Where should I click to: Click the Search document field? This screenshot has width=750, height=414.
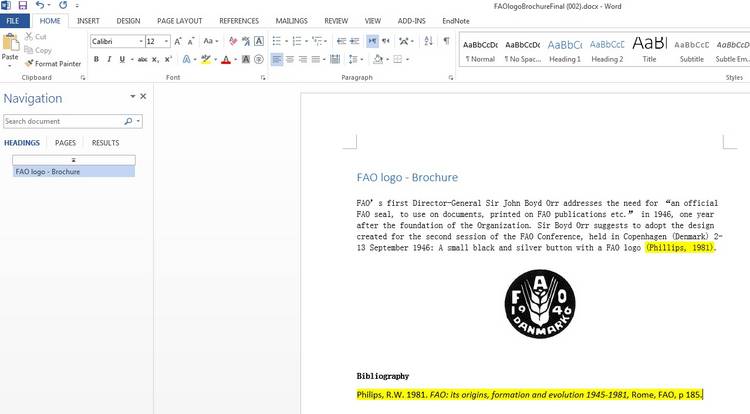pos(62,121)
